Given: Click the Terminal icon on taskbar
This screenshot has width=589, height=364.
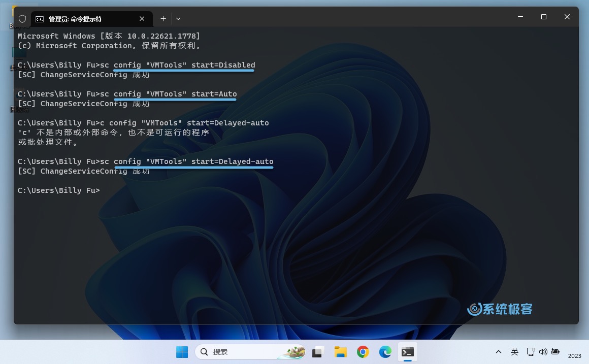Looking at the screenshot, I should (x=408, y=352).
